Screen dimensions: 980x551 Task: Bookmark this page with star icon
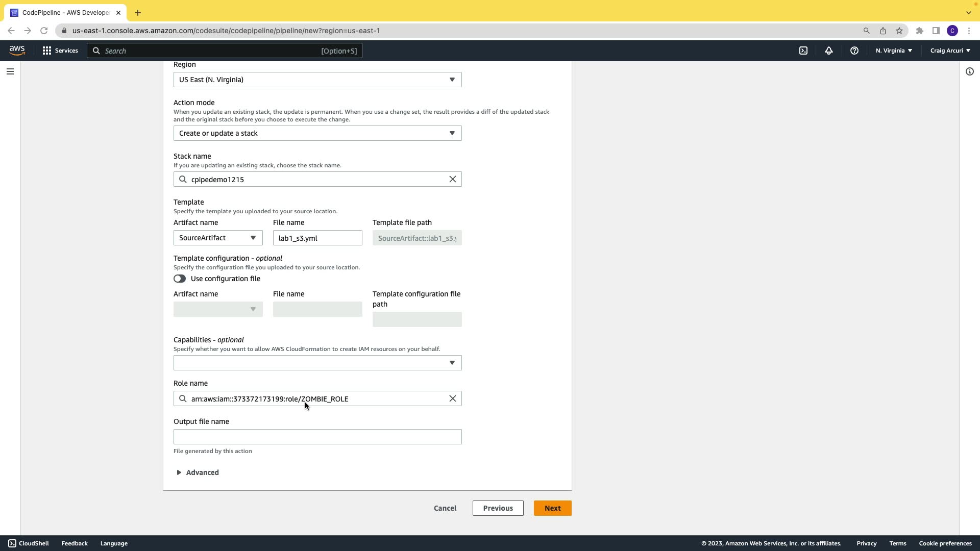tap(899, 31)
